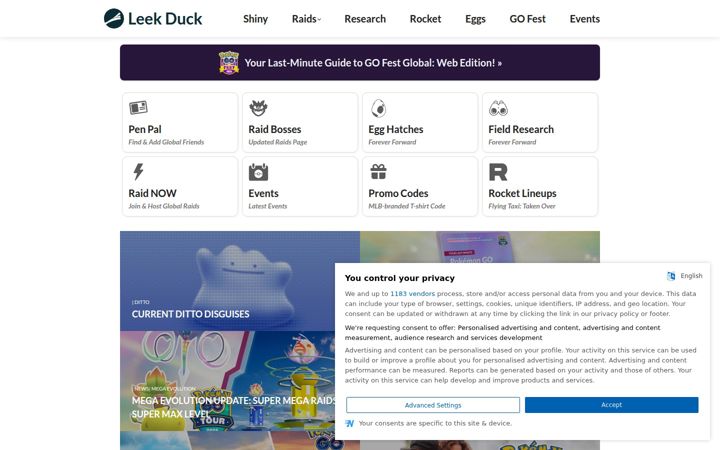Click the language translate icon in privacy dialog

click(x=671, y=276)
